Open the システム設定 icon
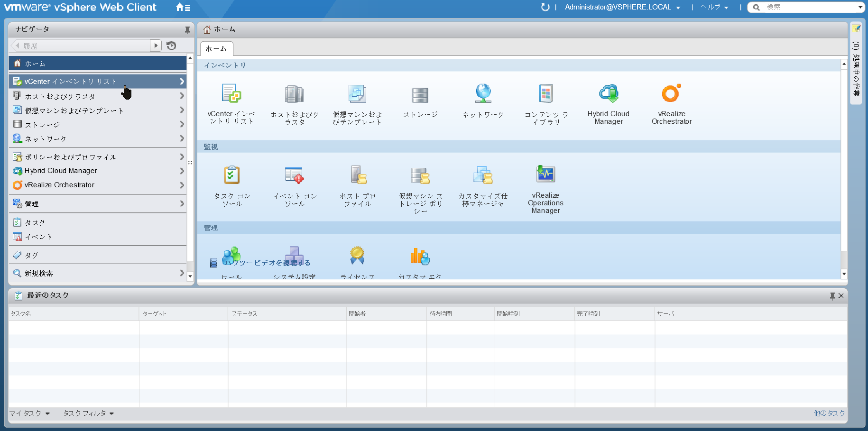This screenshot has width=868, height=431. [x=294, y=256]
